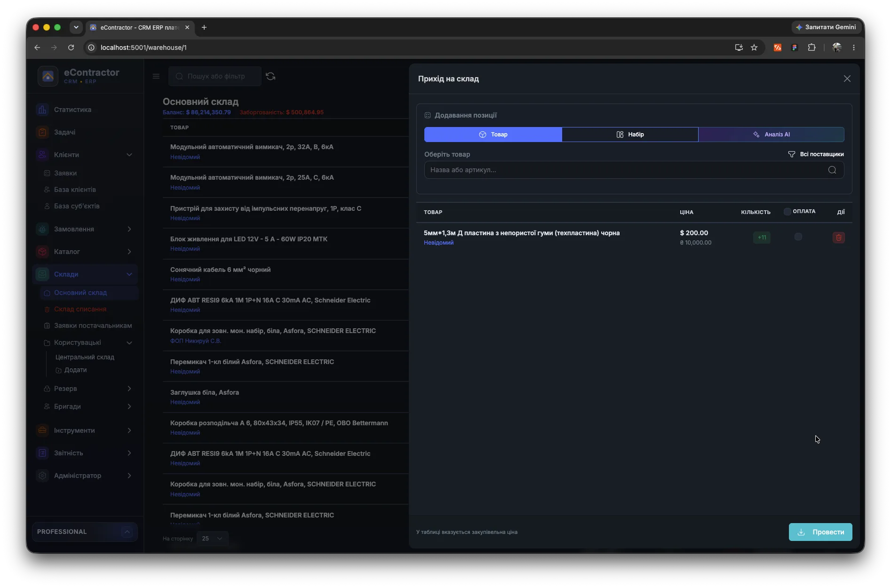Image resolution: width=891 pixels, height=588 pixels.
Task: Click Запитати Gemini button
Action: point(826,27)
